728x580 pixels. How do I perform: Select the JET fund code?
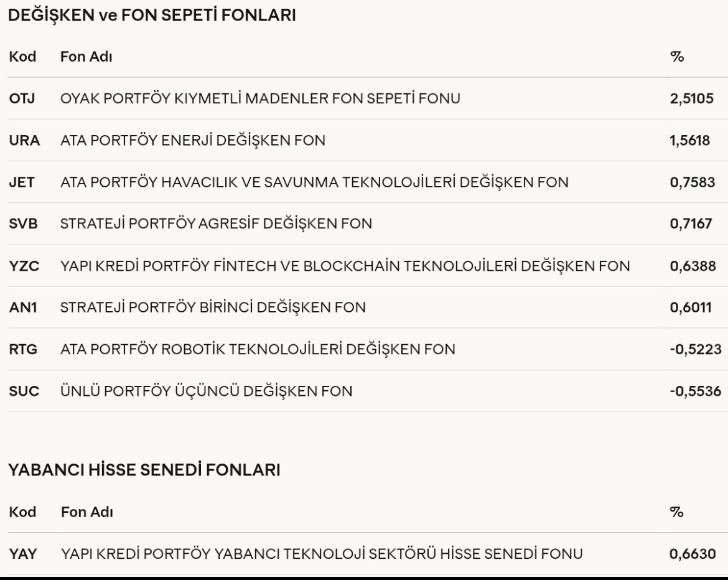(22, 182)
